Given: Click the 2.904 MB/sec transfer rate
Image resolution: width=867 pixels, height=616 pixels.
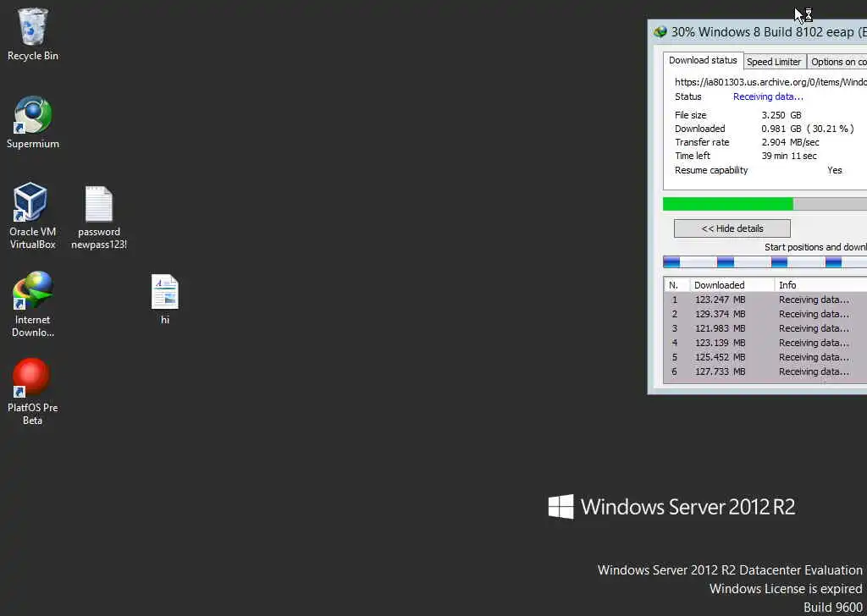Looking at the screenshot, I should click(790, 142).
